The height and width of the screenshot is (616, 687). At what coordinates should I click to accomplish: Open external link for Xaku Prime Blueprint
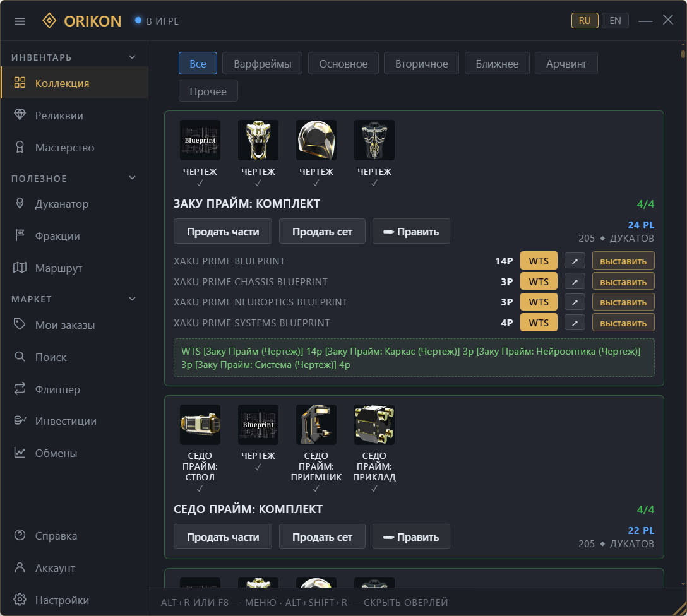(575, 261)
